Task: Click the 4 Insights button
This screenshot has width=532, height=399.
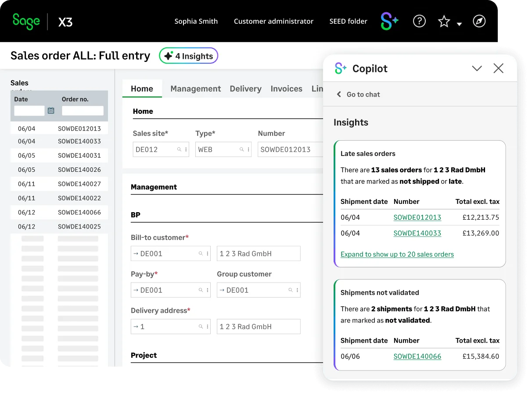Action: click(x=188, y=56)
